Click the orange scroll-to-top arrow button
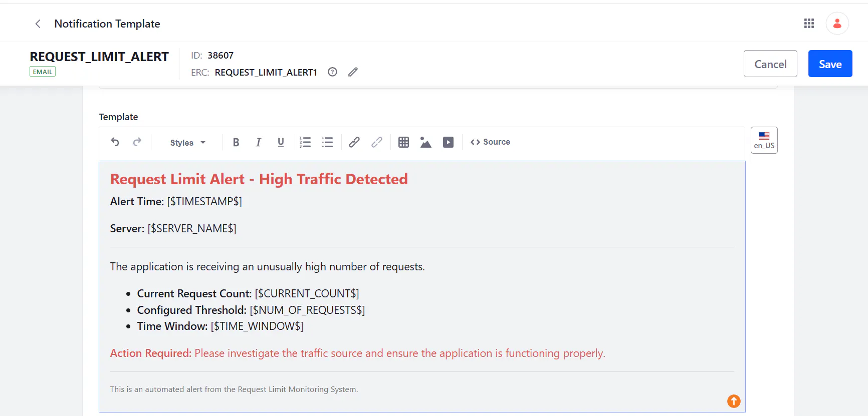Image resolution: width=868 pixels, height=416 pixels. coord(734,401)
